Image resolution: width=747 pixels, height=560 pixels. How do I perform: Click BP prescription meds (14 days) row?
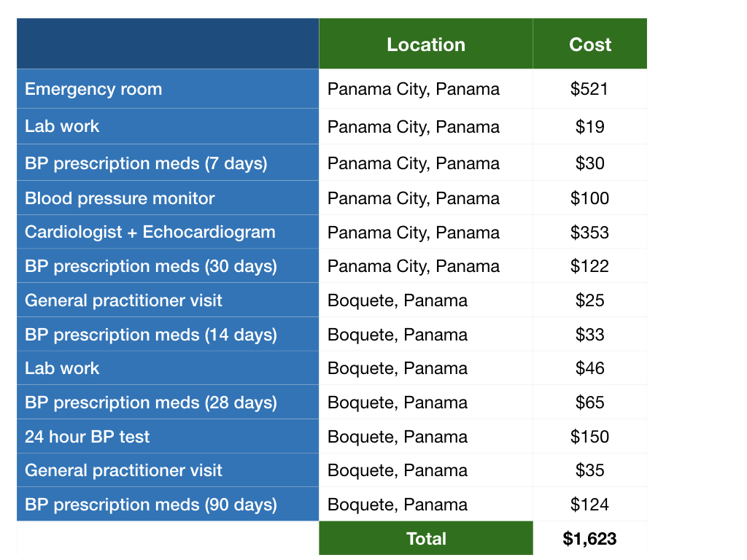[151, 335]
